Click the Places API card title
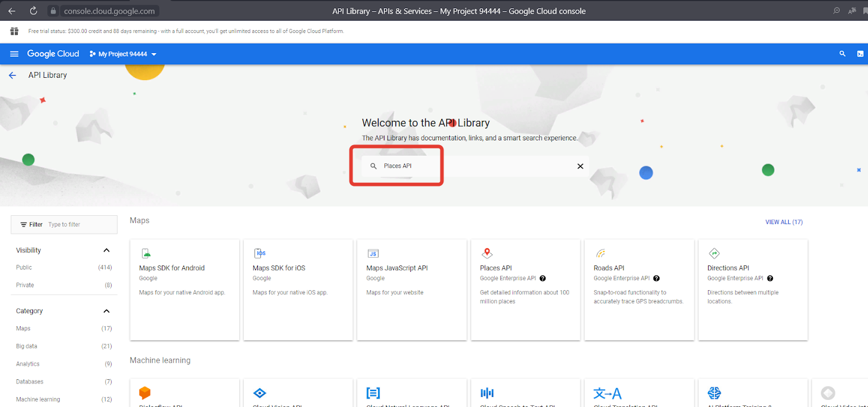 496,268
